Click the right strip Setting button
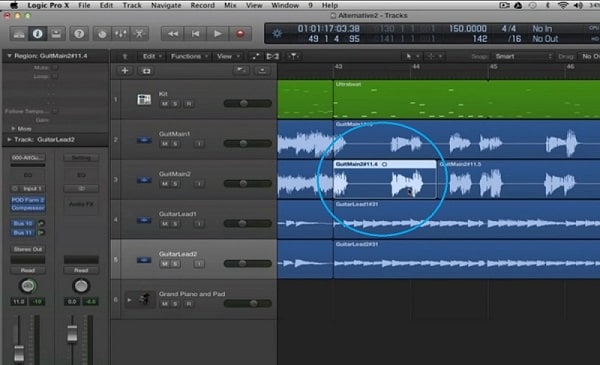This screenshot has height=365, width=600. (81, 158)
